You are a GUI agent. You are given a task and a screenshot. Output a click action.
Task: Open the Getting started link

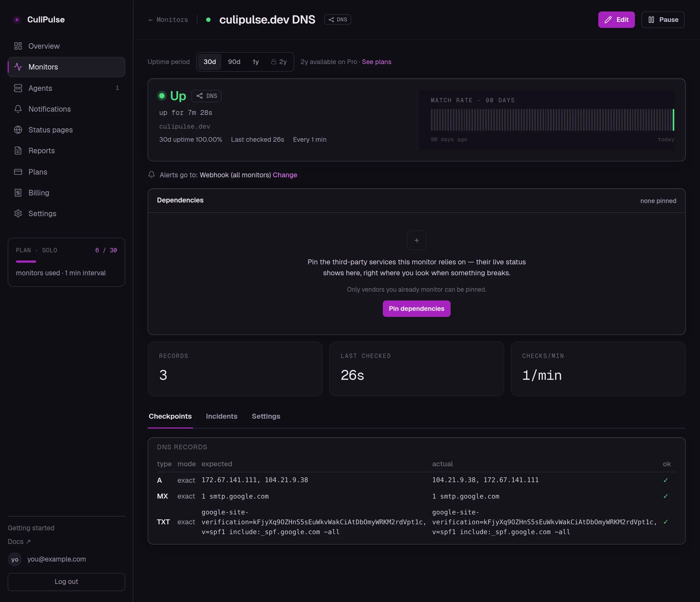31,528
